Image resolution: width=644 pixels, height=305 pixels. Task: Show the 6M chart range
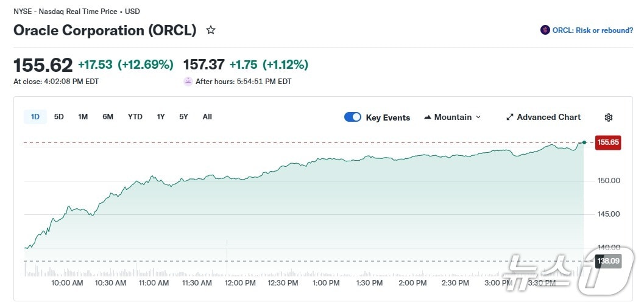108,117
